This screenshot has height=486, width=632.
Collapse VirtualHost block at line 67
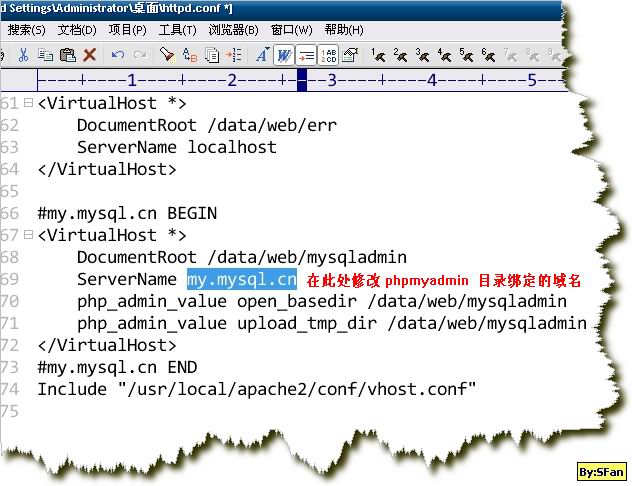[x=28, y=235]
